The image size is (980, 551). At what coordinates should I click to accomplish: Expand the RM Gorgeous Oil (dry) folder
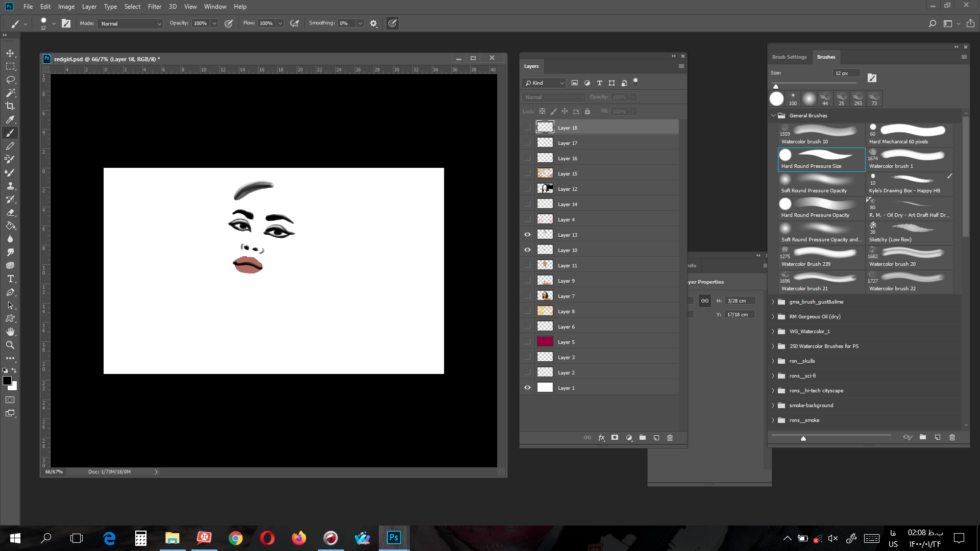(x=773, y=316)
